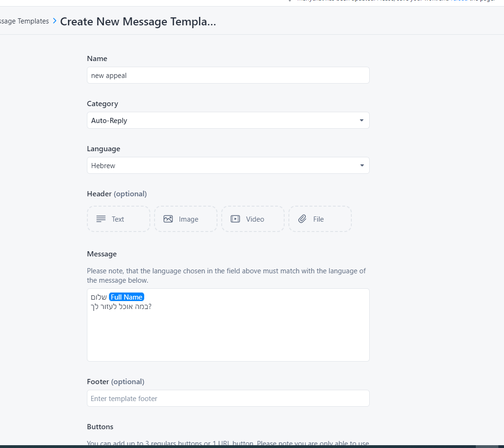Viewport: 504px width, 448px height.
Task: Click the Video film icon under Header
Action: tap(235, 219)
